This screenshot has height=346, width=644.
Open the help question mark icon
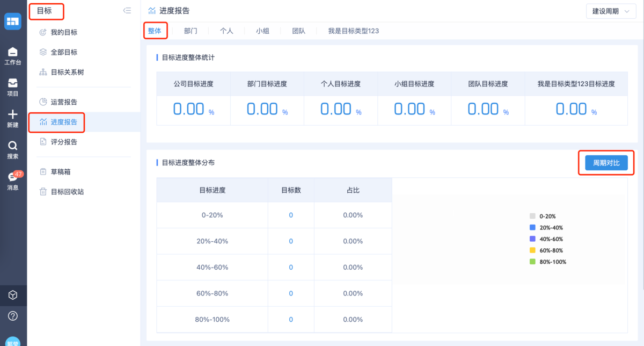coord(13,316)
